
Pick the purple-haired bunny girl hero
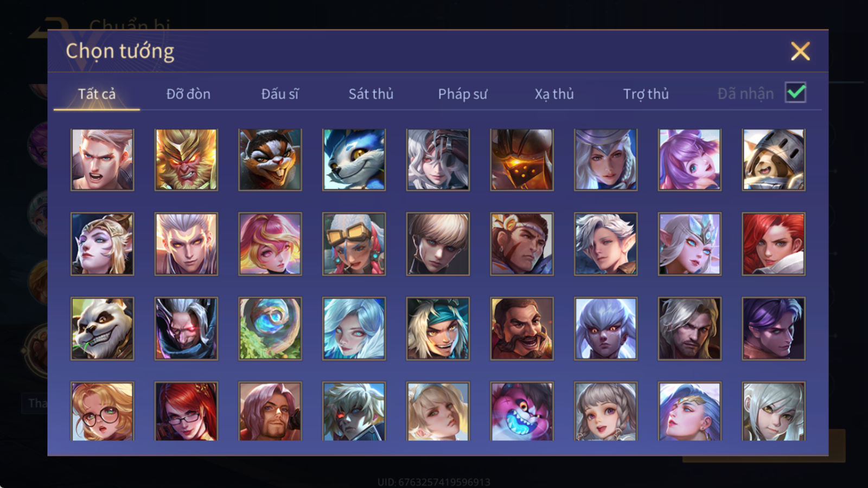[690, 160]
